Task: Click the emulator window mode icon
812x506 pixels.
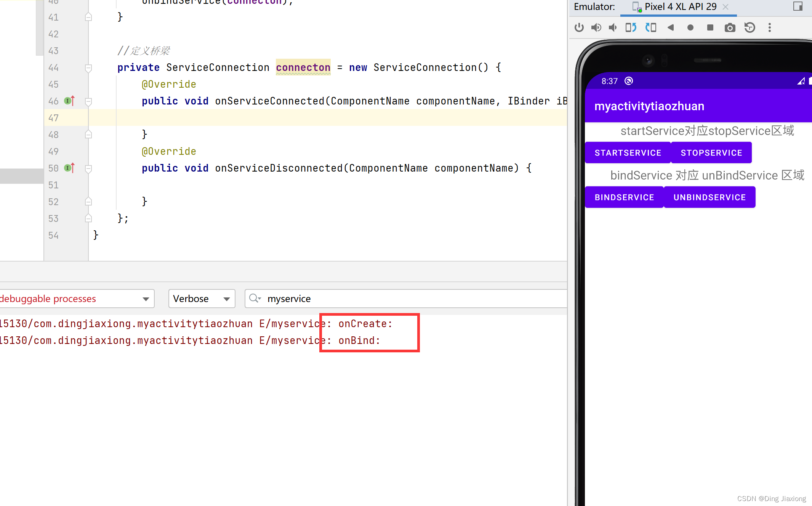Action: click(798, 6)
